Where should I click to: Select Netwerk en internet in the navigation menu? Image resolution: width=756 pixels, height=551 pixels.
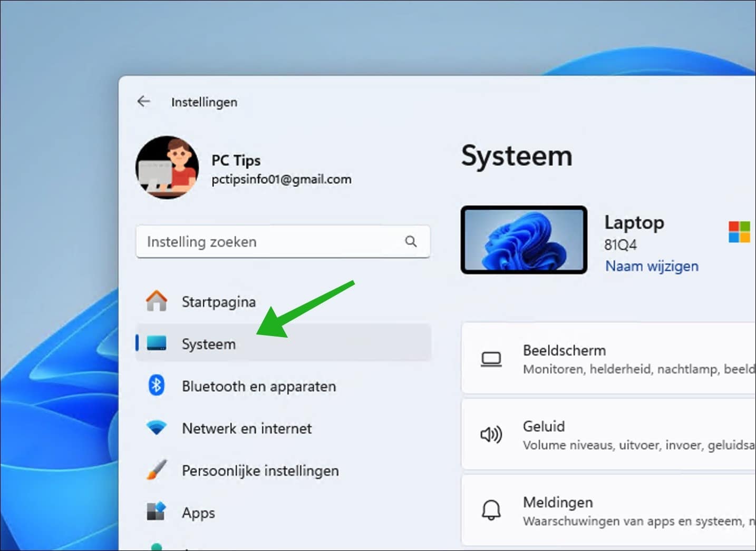click(247, 428)
